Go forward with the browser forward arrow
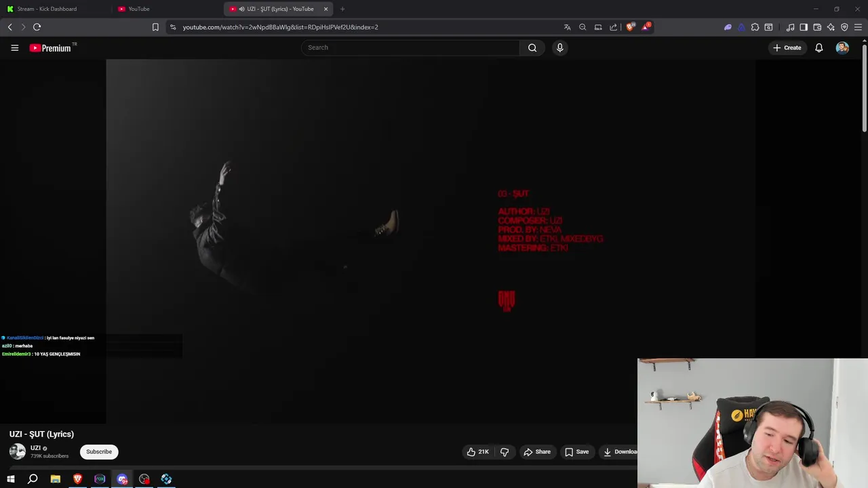The width and height of the screenshot is (868, 488). pos(22,27)
